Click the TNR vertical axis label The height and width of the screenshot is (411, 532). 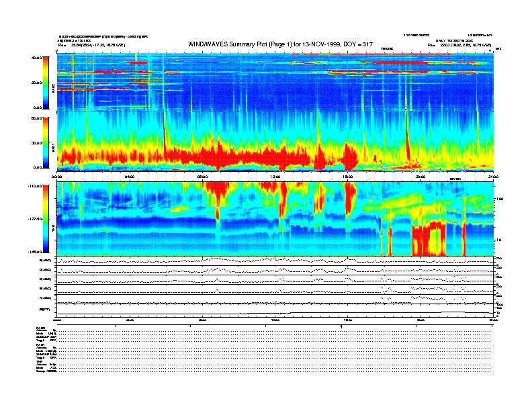(x=53, y=230)
